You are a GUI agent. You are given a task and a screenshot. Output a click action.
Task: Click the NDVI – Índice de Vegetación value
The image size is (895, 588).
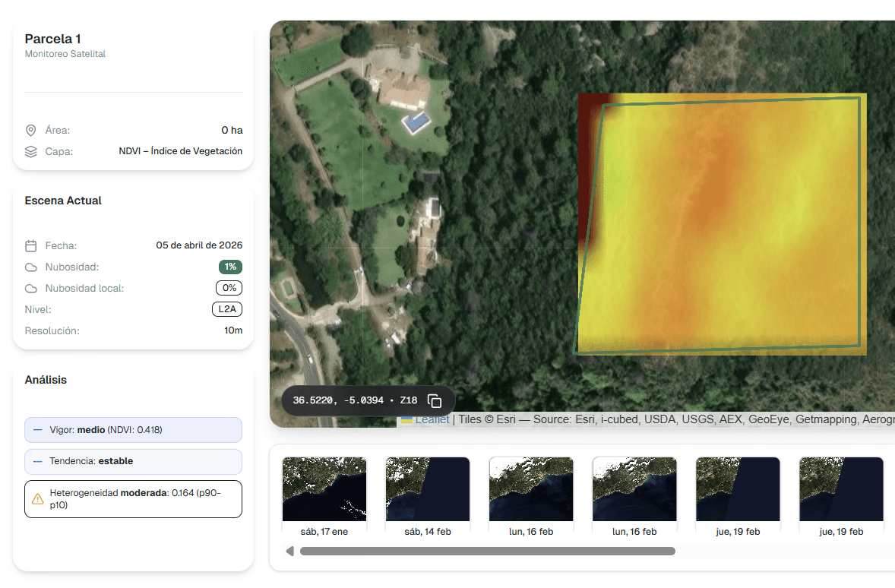(x=180, y=151)
